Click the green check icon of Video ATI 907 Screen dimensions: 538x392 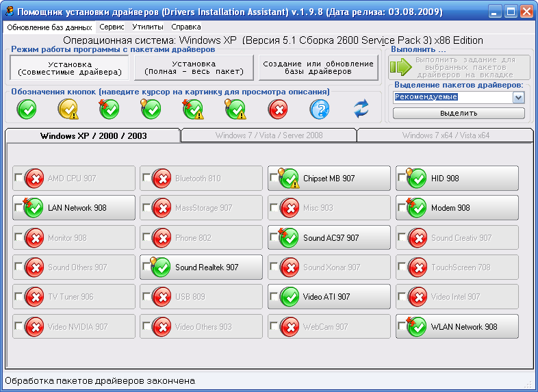290,297
